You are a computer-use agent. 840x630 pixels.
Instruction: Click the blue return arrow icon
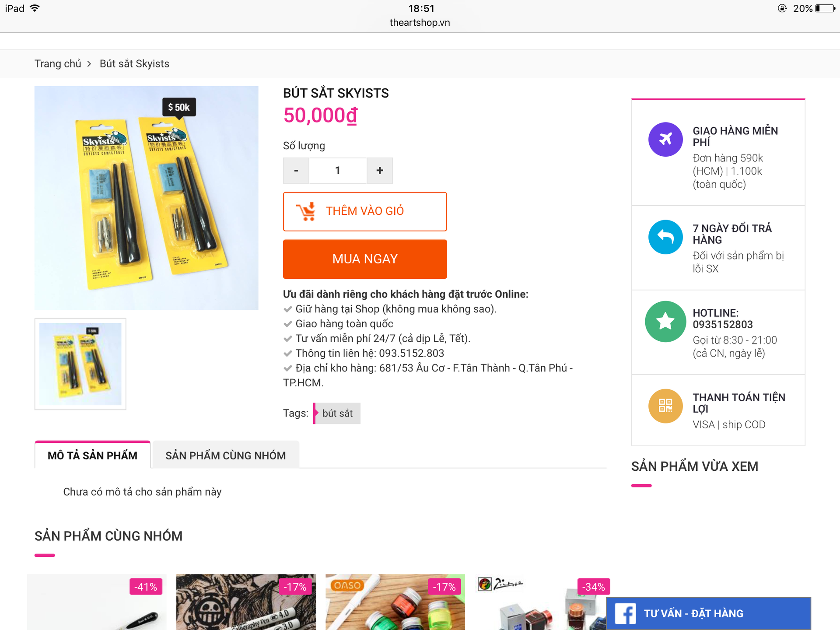[665, 237]
